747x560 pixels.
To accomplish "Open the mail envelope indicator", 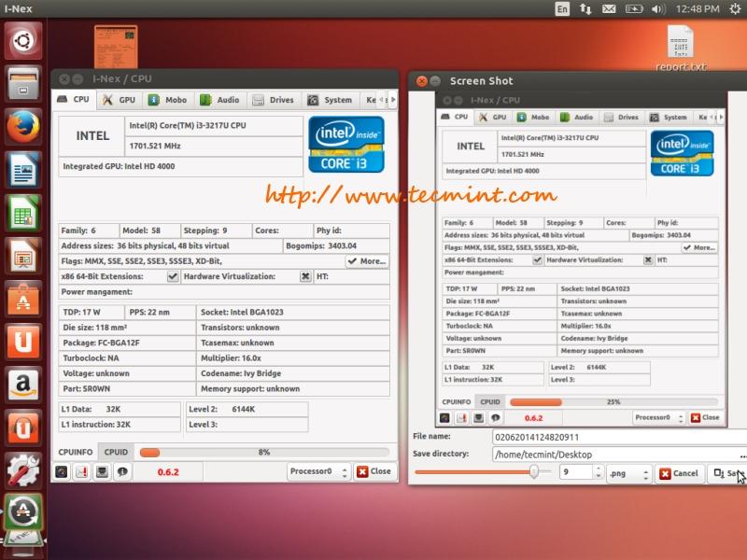I will coord(609,8).
